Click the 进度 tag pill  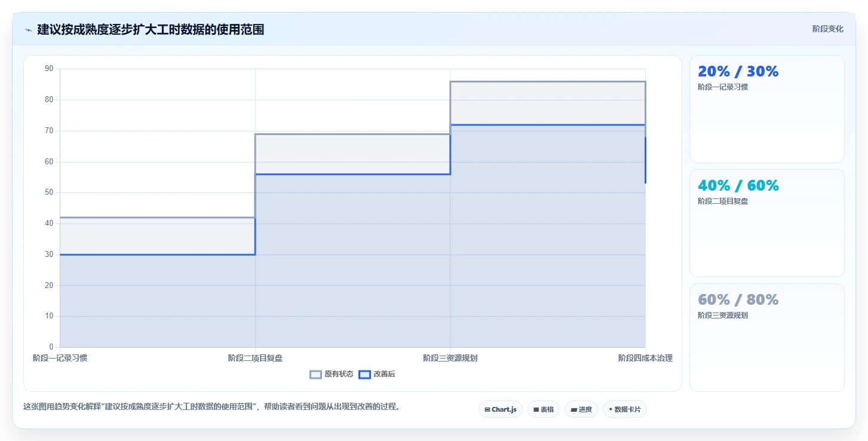pyautogui.click(x=581, y=409)
